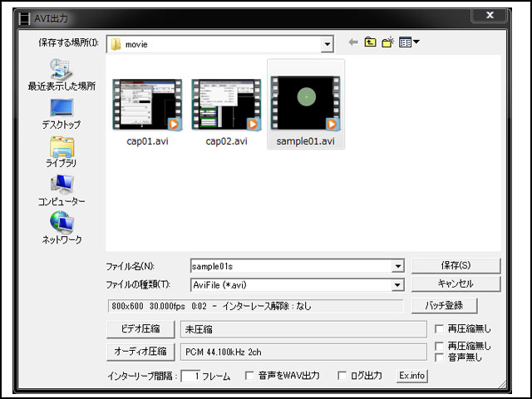Enable the No audio (音声無し) checkbox
The height and width of the screenshot is (399, 532).
click(x=439, y=357)
